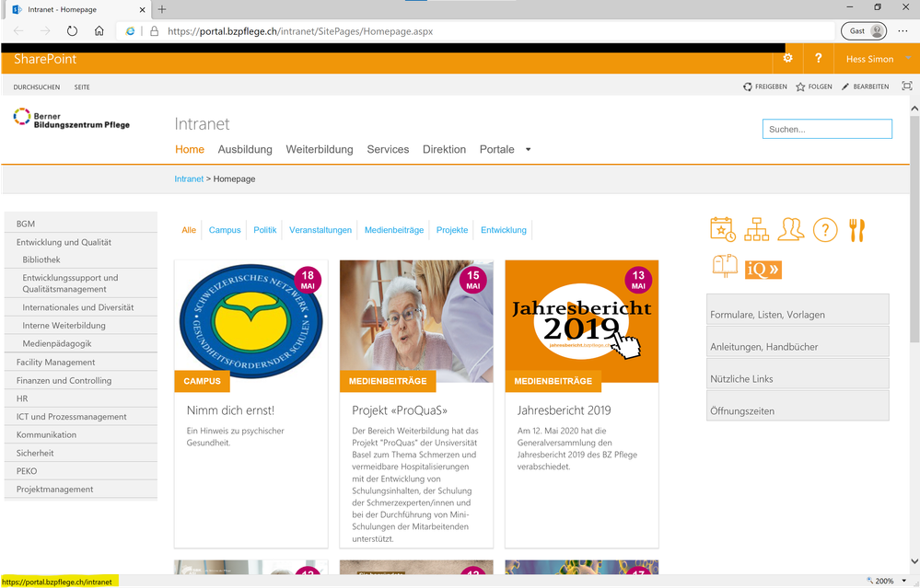Filter news by Alle
This screenshot has width=920, height=588.
coord(189,230)
